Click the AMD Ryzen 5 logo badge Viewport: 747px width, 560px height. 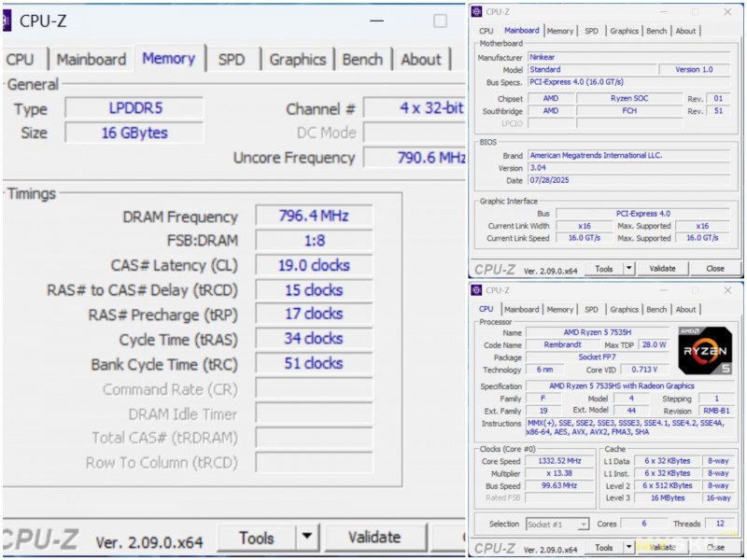pos(705,351)
